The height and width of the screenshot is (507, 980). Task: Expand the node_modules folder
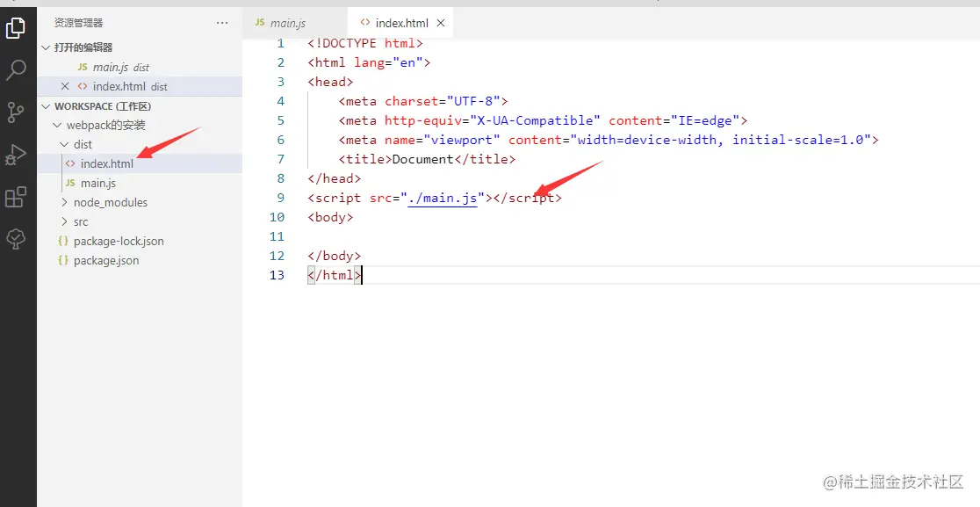(x=64, y=203)
